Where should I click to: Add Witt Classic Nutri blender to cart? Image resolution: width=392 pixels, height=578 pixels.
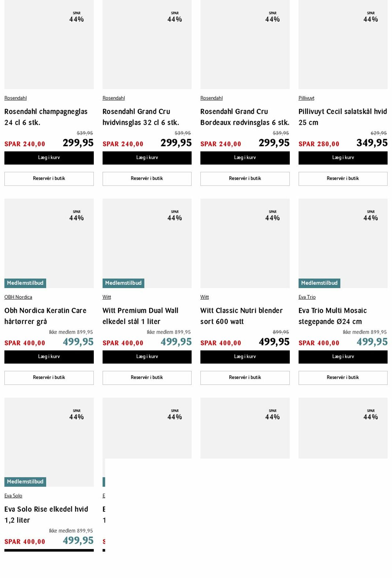tap(245, 357)
